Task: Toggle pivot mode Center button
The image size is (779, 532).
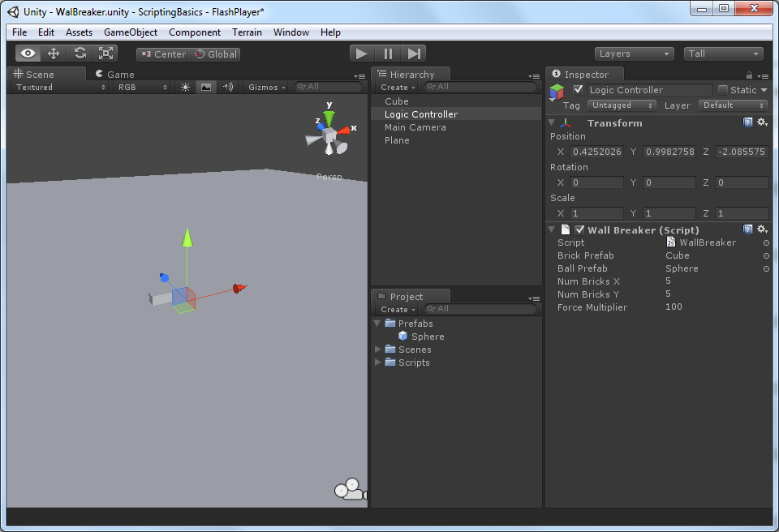Action: pyautogui.click(x=163, y=54)
